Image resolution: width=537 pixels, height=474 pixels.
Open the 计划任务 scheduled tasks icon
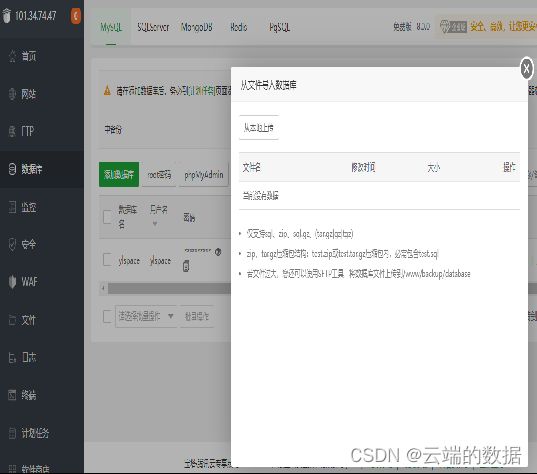[12, 433]
